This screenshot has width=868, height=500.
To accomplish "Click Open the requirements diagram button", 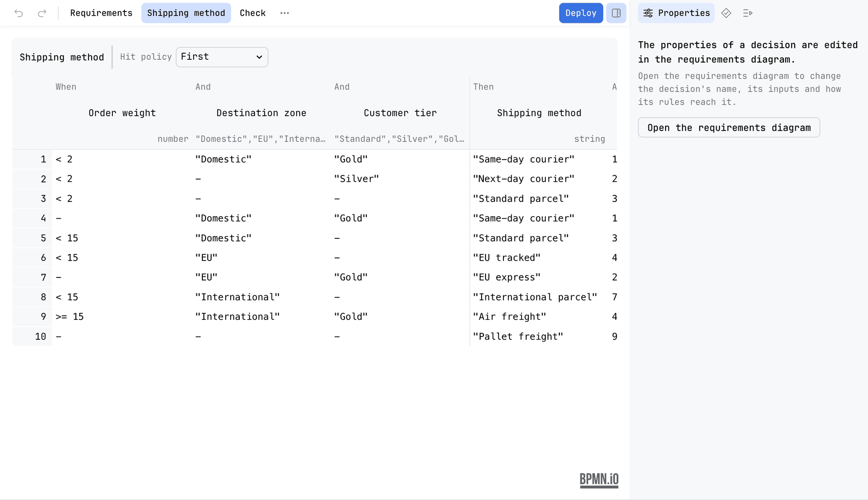I will (729, 128).
